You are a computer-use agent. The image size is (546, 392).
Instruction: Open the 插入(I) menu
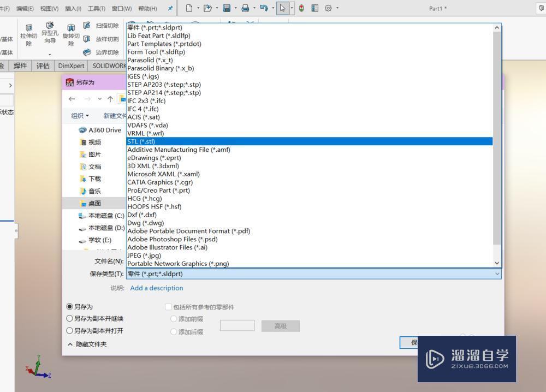(x=73, y=8)
